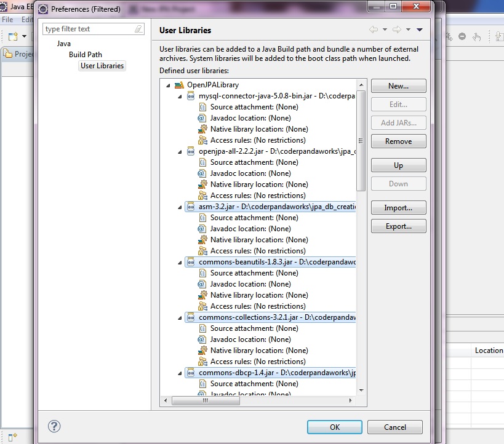Collapse the commons-collections-3.2.1.jar node

click(180, 317)
